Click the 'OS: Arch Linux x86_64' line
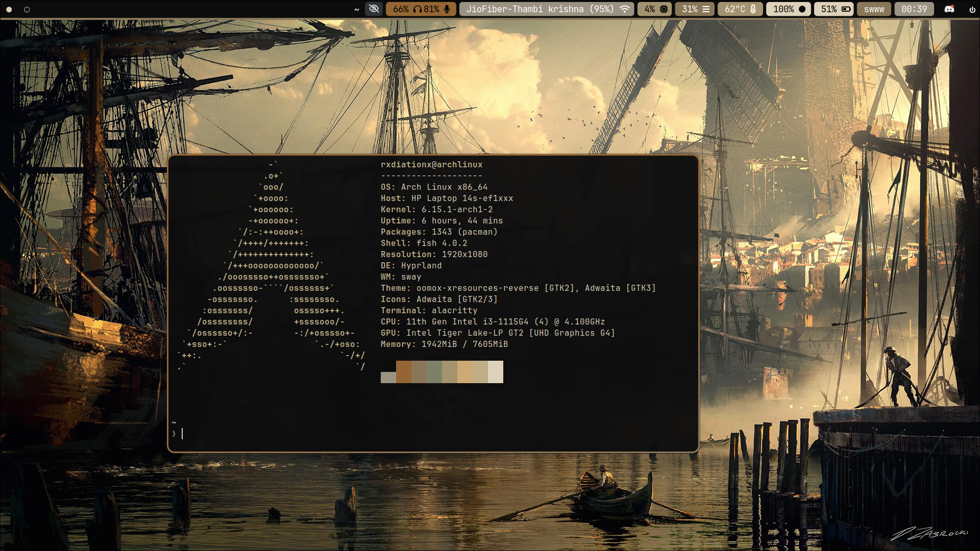Screen dimensions: 980x551 pos(434,187)
